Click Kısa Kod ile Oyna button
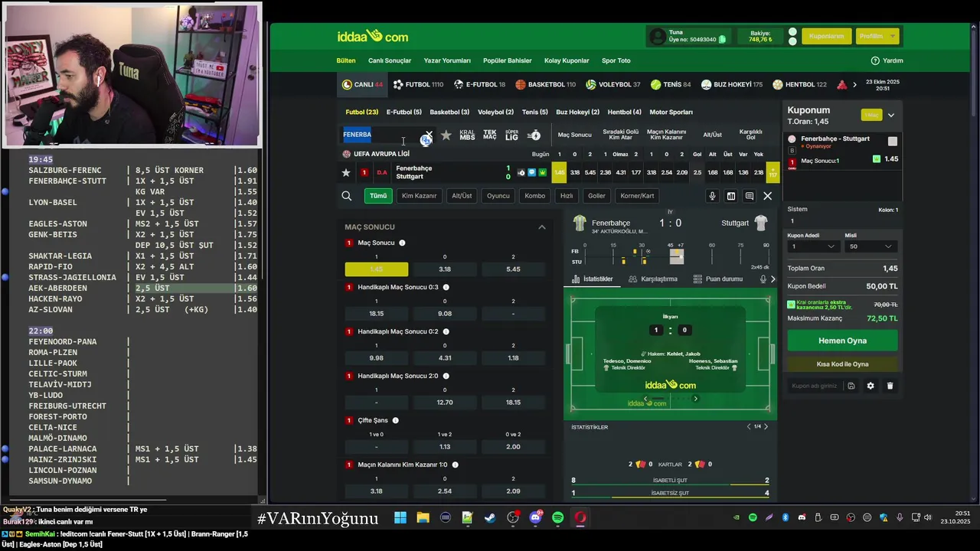The height and width of the screenshot is (551, 980). (842, 364)
